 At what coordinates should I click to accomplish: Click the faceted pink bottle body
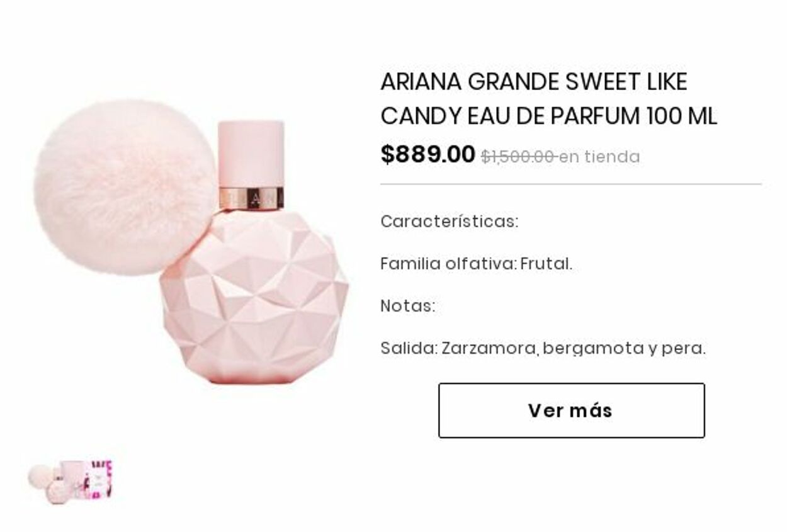[254, 297]
